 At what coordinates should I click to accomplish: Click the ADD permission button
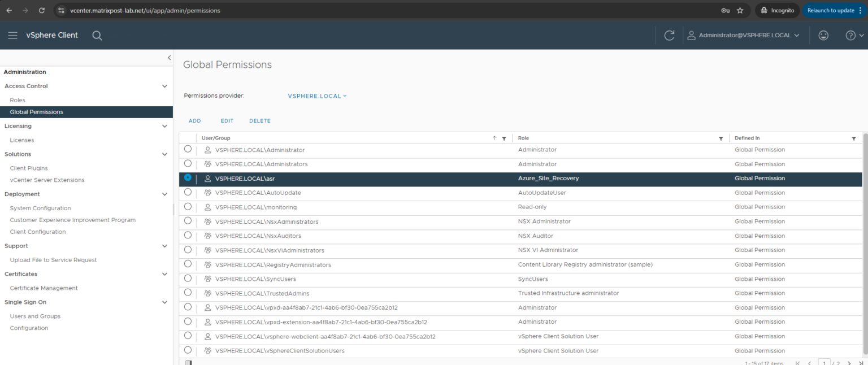pos(194,120)
